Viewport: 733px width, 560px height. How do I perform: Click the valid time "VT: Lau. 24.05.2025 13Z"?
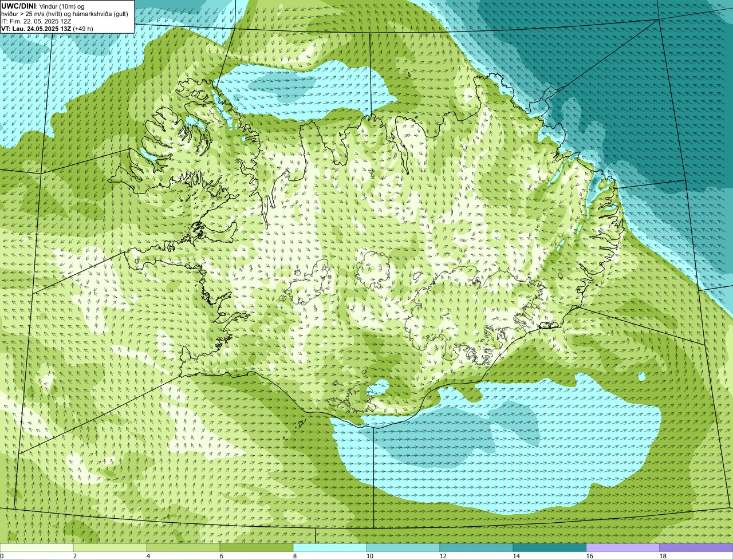pos(36,28)
